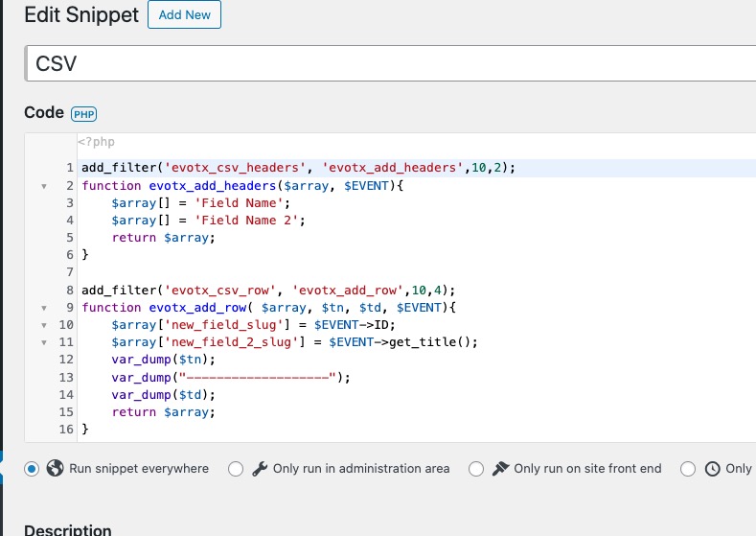Select Run snippet everywhere radio button
Viewport: 756px width, 536px height.
(32, 469)
